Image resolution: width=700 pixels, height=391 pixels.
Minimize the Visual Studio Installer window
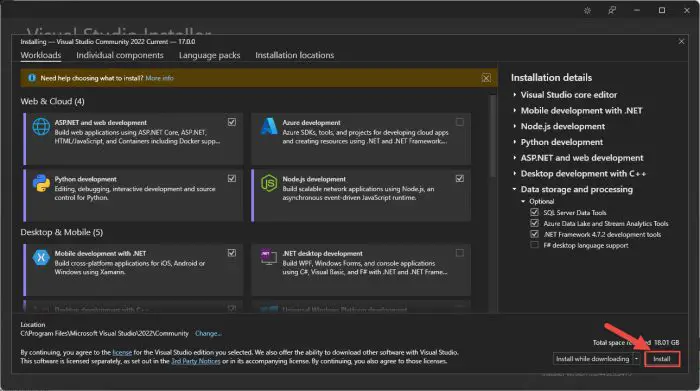637,10
